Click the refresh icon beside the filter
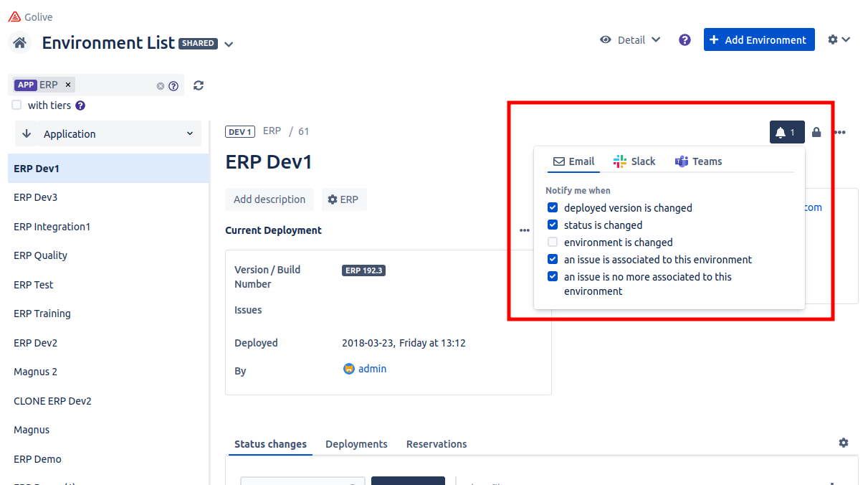This screenshot has width=868, height=485. 199,85
